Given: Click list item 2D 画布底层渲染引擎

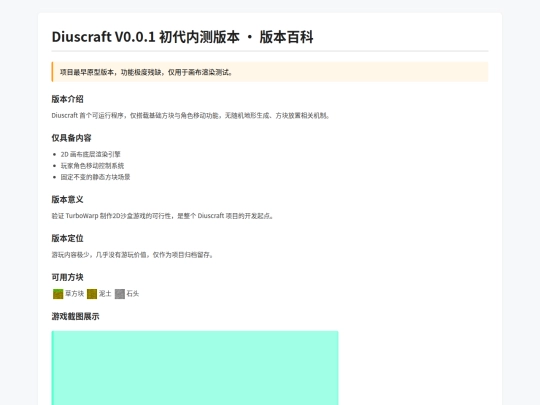Looking at the screenshot, I should point(91,154).
